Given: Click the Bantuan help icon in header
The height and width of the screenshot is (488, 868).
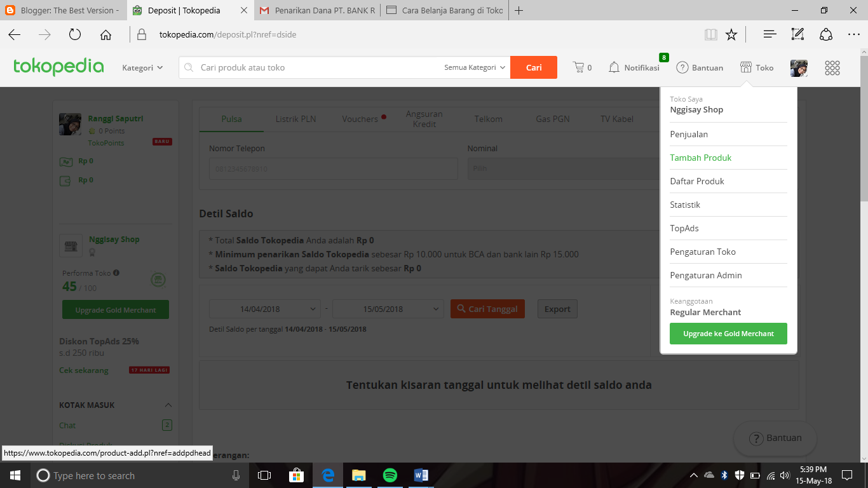Looking at the screenshot, I should pyautogui.click(x=682, y=67).
